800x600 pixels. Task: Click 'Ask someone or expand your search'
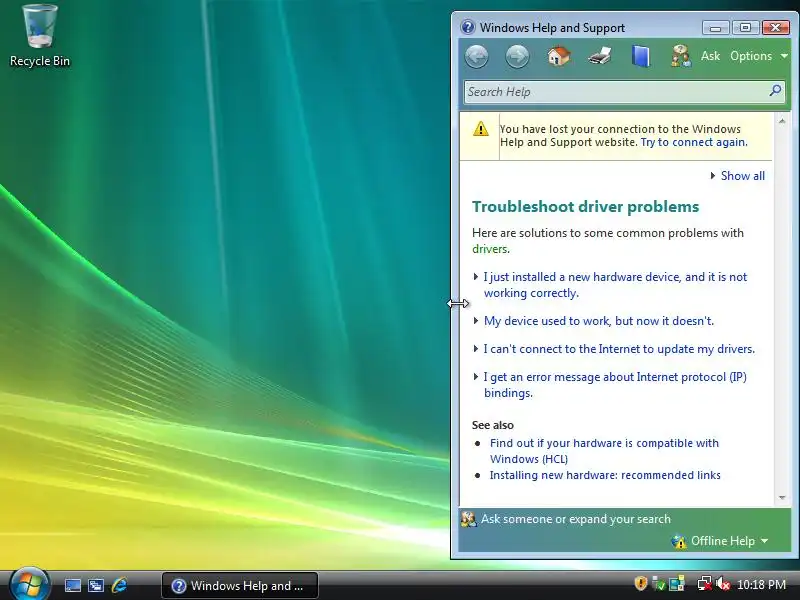(x=576, y=519)
